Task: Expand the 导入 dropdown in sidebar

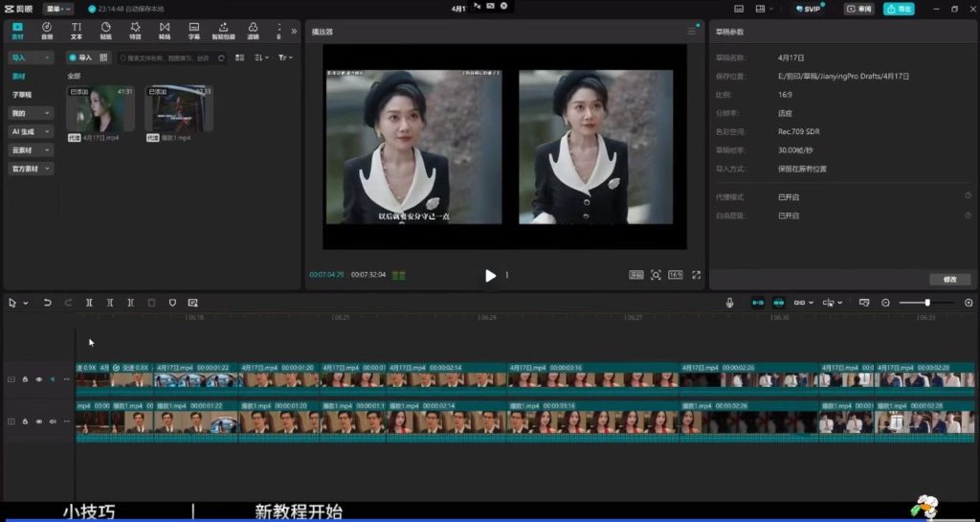Action: [x=31, y=57]
